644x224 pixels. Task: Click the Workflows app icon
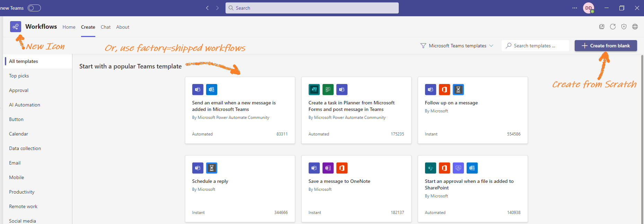click(16, 27)
